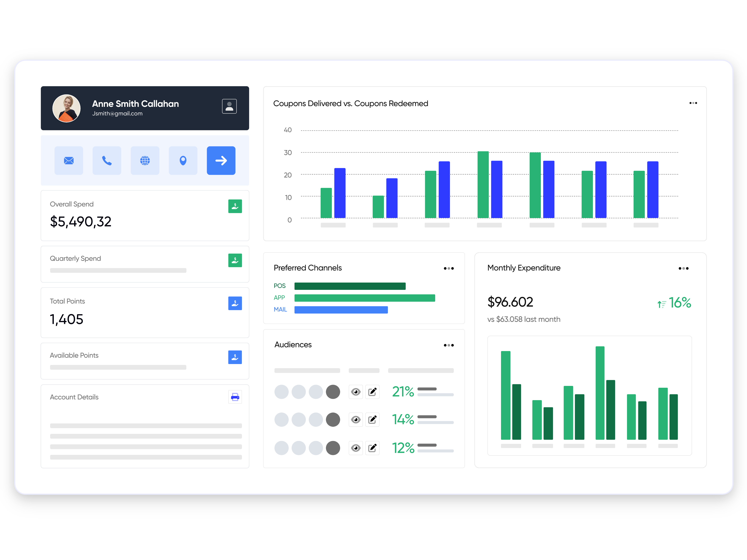Open the Preferred Channels options menu
This screenshot has height=560, width=747.
coord(449,268)
